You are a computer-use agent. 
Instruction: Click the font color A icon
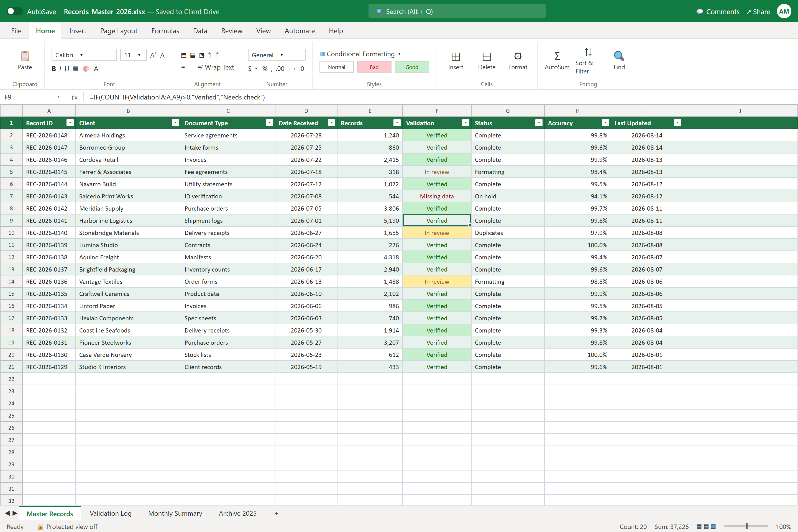click(x=96, y=69)
